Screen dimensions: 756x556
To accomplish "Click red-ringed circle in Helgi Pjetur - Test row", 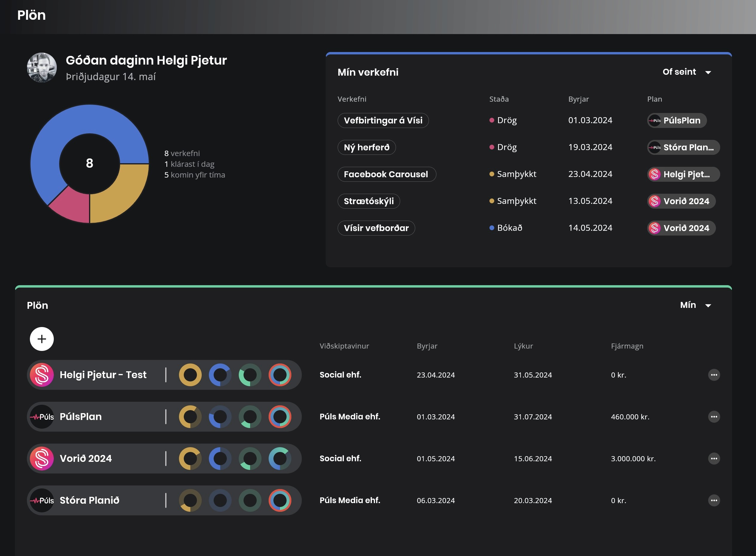I will [280, 375].
